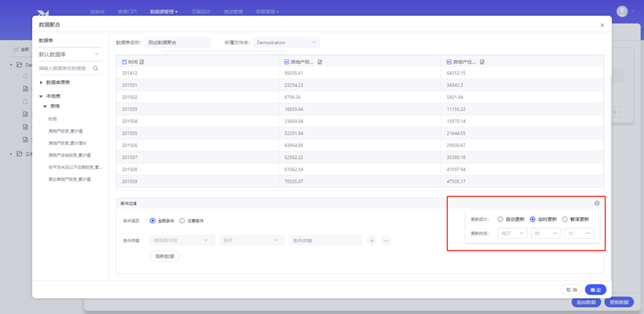Open update settings gear icon
Viewport: 644px width, 314px height.
597,203
